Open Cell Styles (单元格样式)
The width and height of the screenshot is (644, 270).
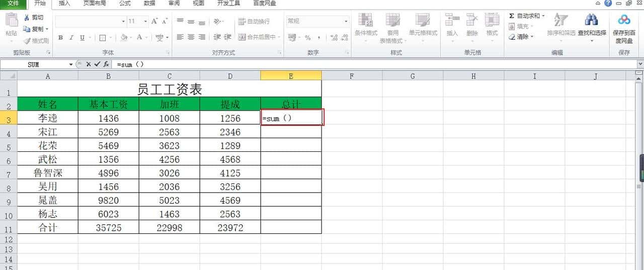click(x=423, y=28)
